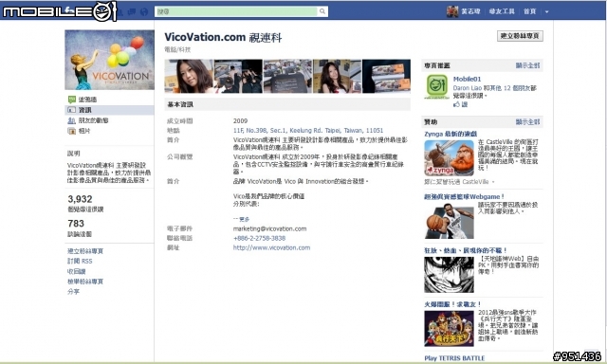
Task: Click the 兵行天下 game ad image
Action: (449, 329)
